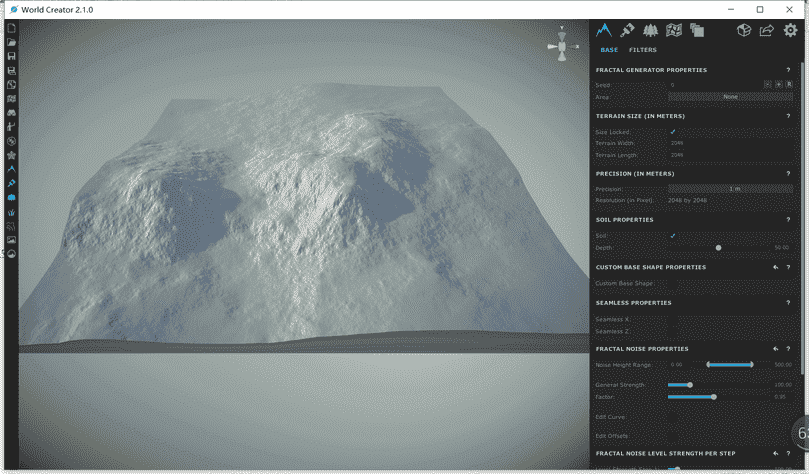
Task: Open project via folder icon in left sidebar
Action: coord(11,42)
